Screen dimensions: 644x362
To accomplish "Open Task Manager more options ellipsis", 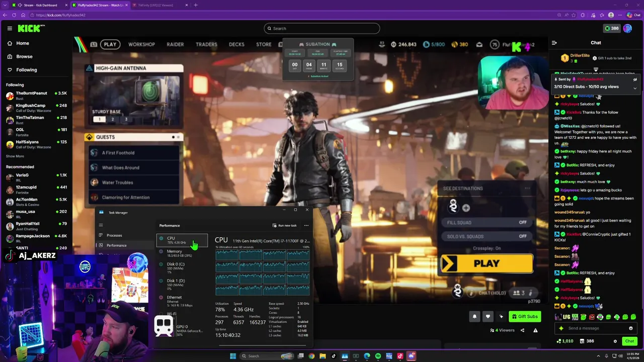I will [306, 225].
